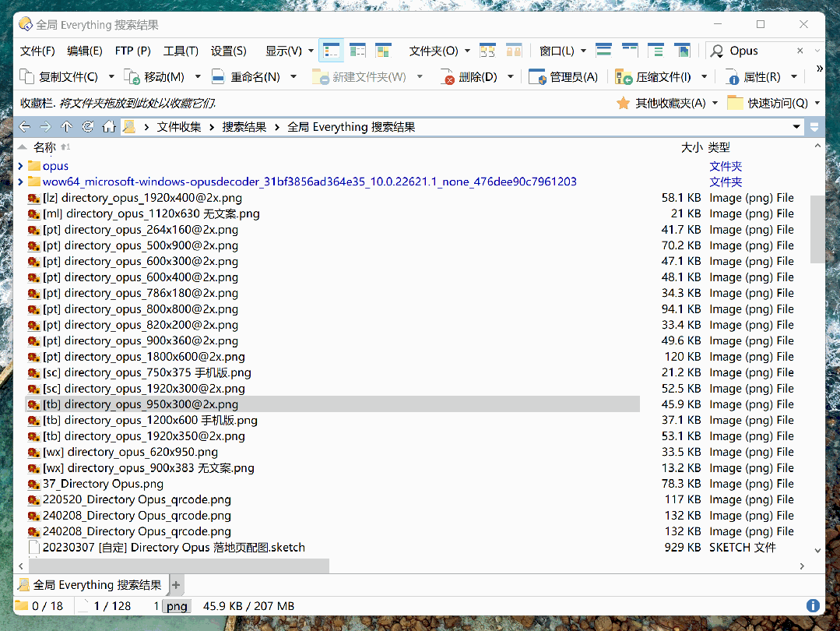Click the home icon in the location bar
840x631 pixels.
pos(109,125)
